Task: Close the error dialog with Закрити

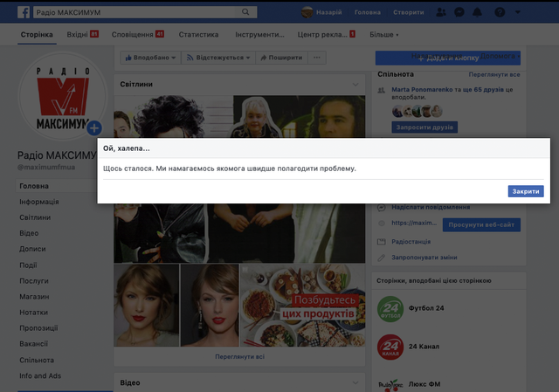Action: [x=526, y=191]
